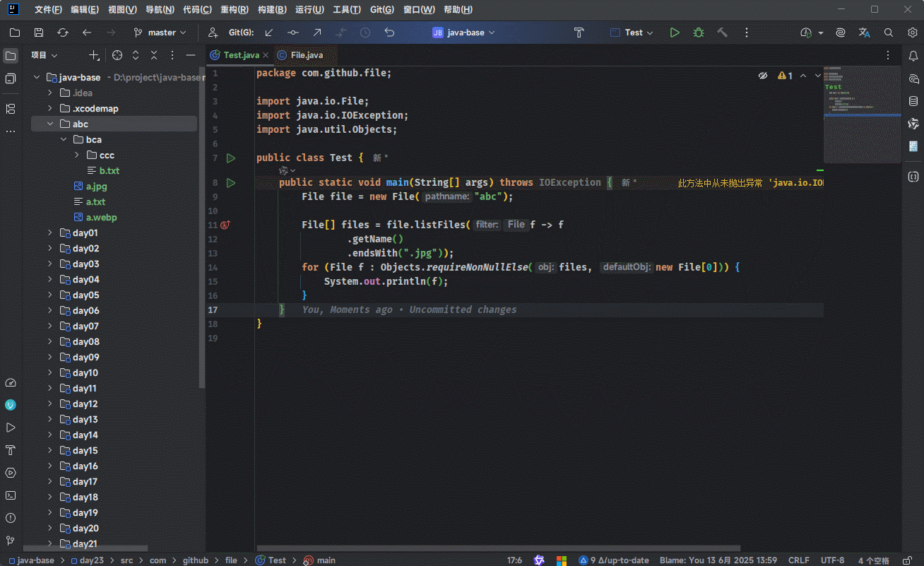Collapse the abc folder
Image resolution: width=924 pixels, height=566 pixels.
pos(50,124)
